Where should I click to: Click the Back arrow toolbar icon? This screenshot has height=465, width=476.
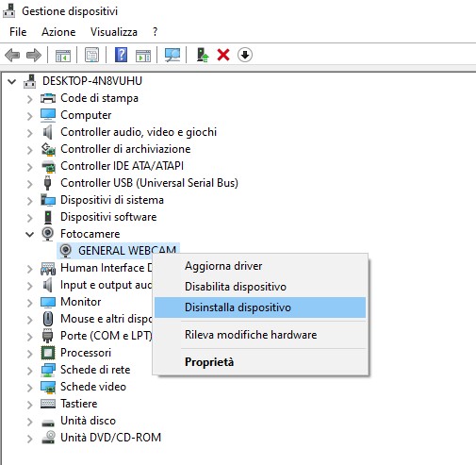click(12, 56)
